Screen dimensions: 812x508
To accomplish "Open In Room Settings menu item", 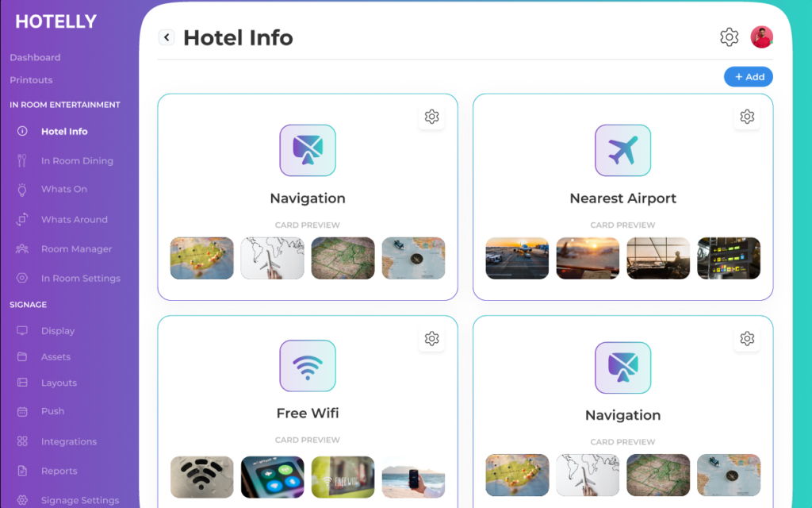I will point(80,279).
